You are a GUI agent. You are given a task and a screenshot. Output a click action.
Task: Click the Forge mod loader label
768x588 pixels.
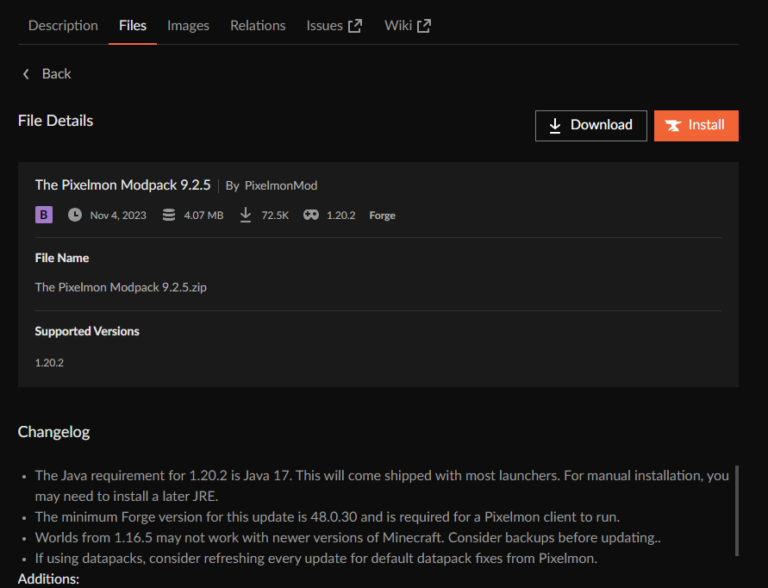coord(382,215)
